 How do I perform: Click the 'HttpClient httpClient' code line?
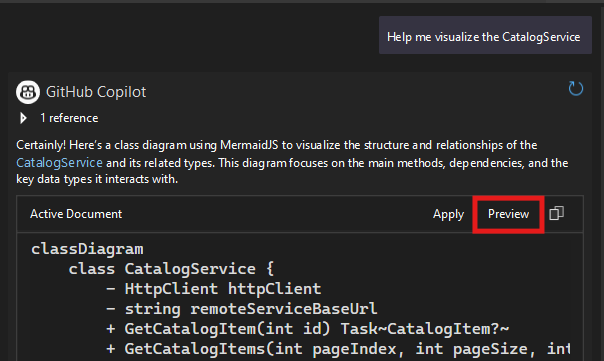214,289
